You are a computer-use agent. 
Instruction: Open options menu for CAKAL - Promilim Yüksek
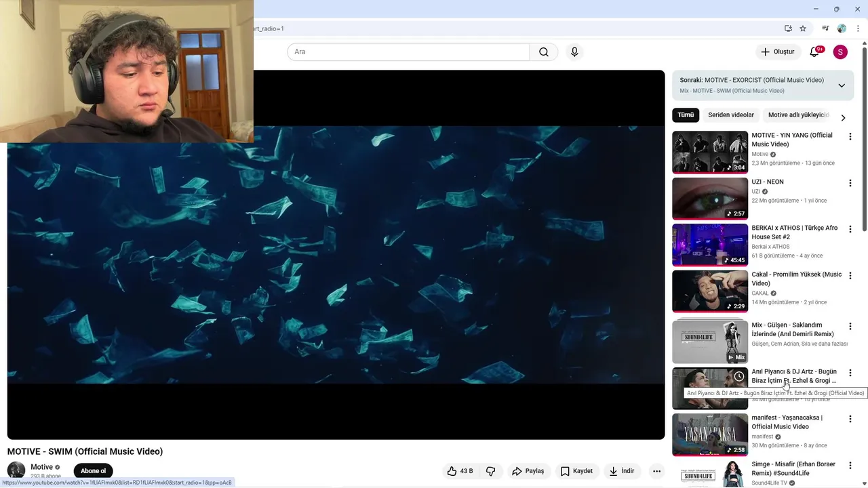click(850, 276)
